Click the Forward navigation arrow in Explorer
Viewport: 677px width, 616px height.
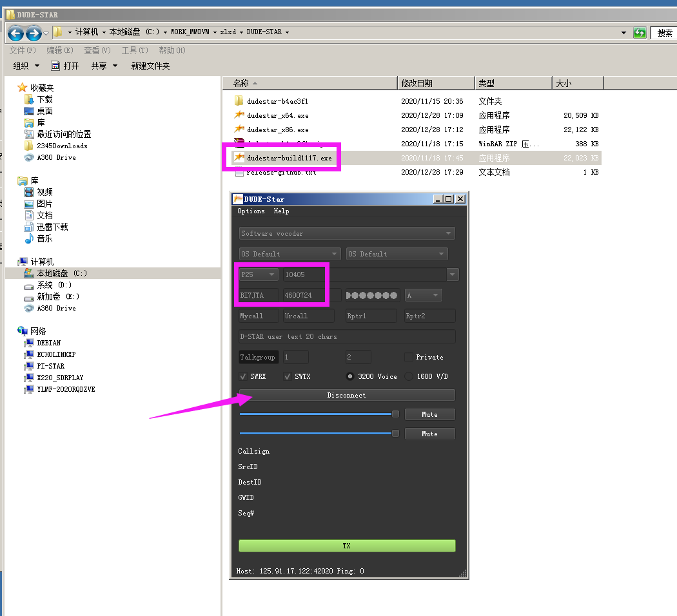(x=34, y=33)
